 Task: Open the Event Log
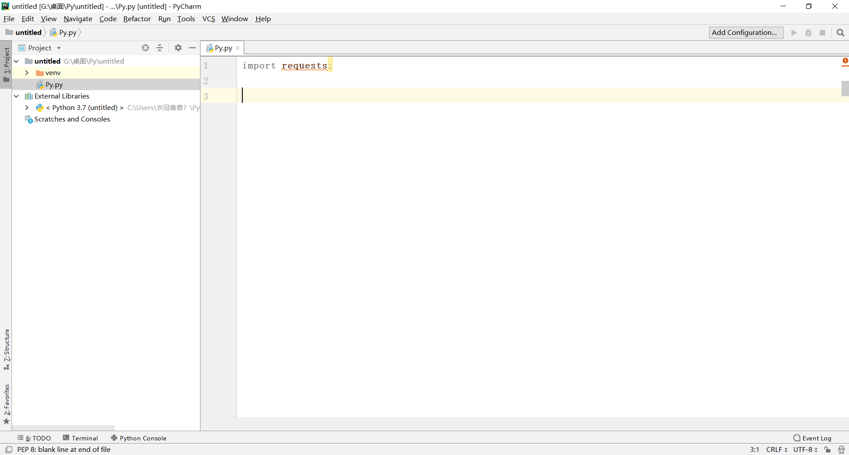(812, 438)
